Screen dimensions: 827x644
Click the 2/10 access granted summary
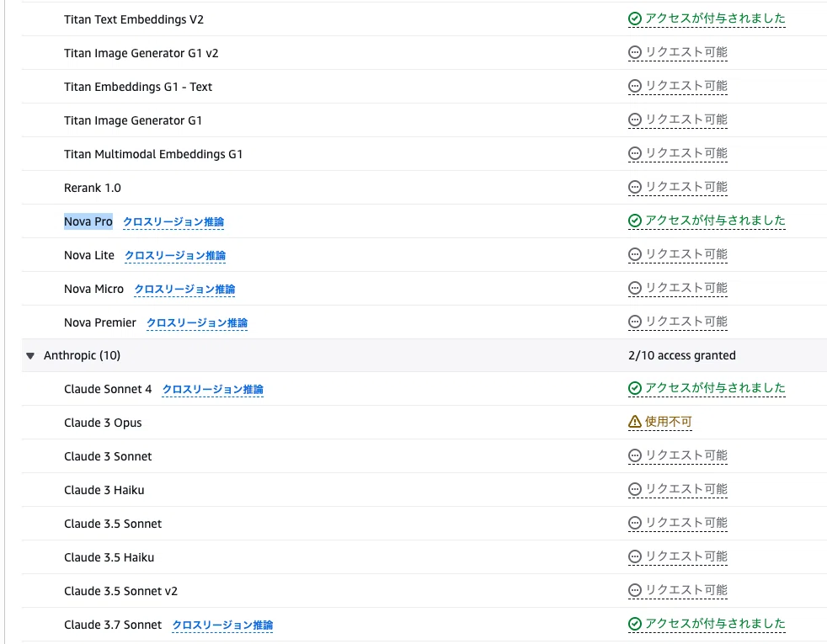[x=682, y=356]
